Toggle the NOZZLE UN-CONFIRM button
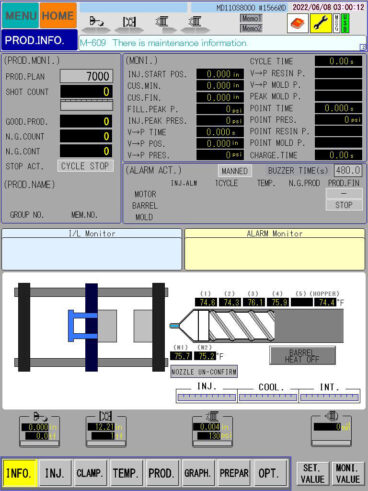368x491 pixels. pos(204,372)
